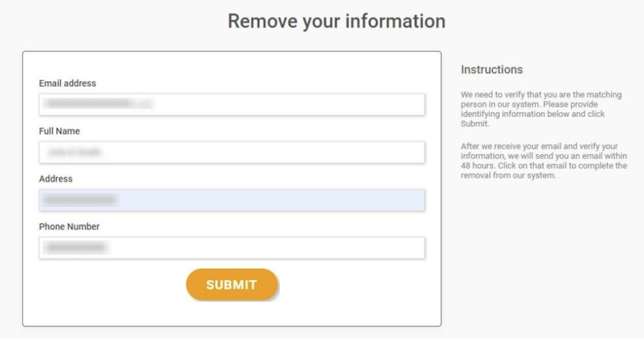Click the "Phone Number" field label

69,227
